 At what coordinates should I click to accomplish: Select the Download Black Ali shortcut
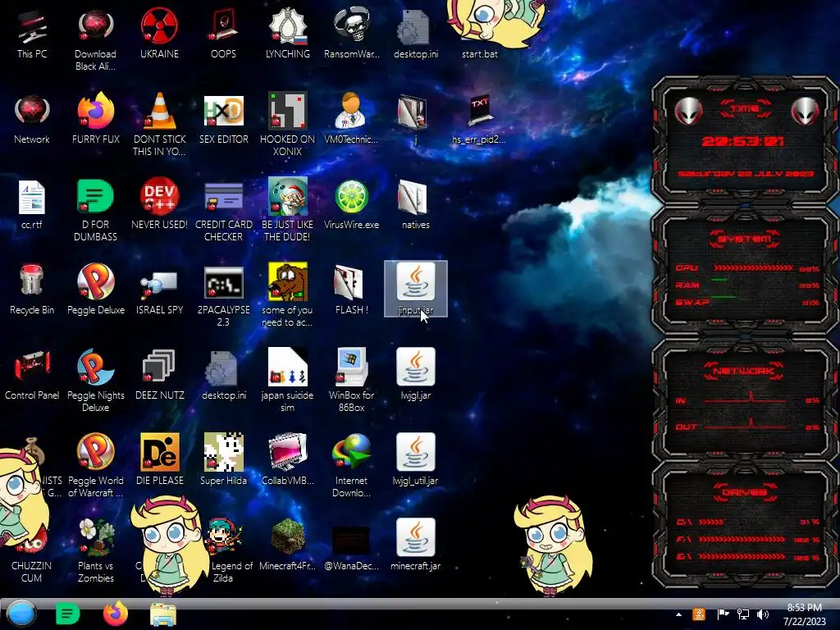(x=95, y=39)
